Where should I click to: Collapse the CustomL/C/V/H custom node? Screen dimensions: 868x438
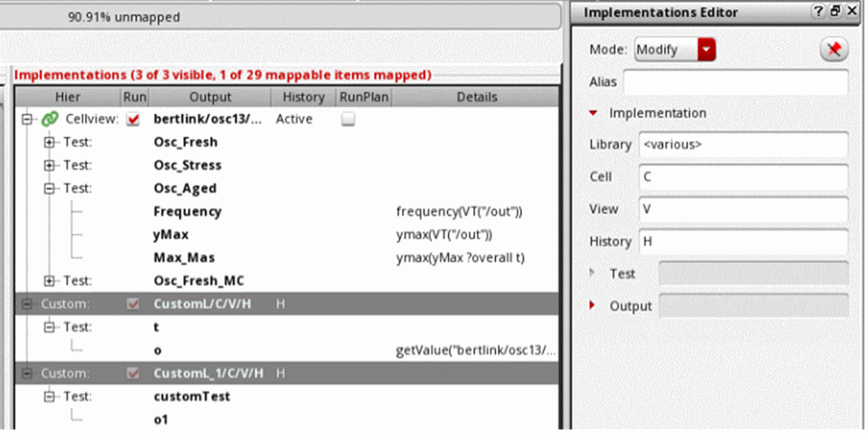26,304
